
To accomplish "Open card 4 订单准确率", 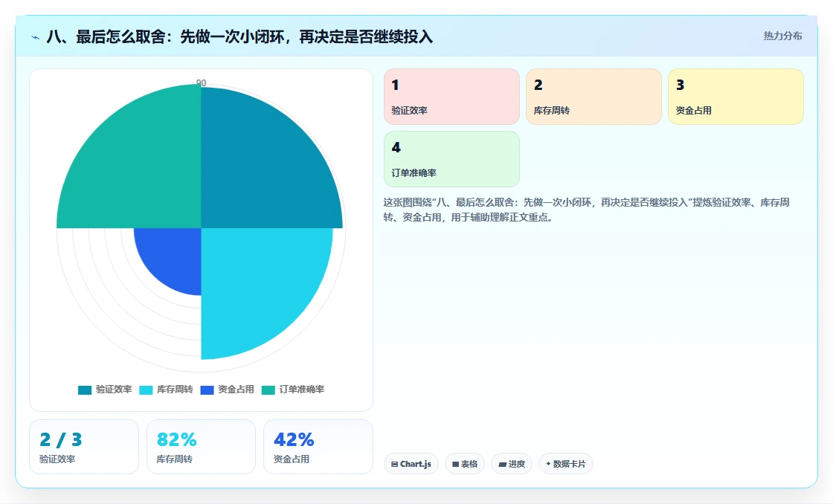I will coord(451,159).
